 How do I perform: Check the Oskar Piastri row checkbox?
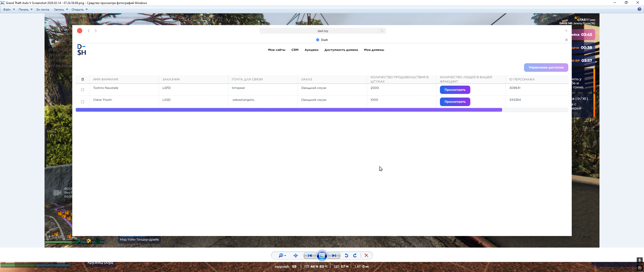(x=83, y=102)
